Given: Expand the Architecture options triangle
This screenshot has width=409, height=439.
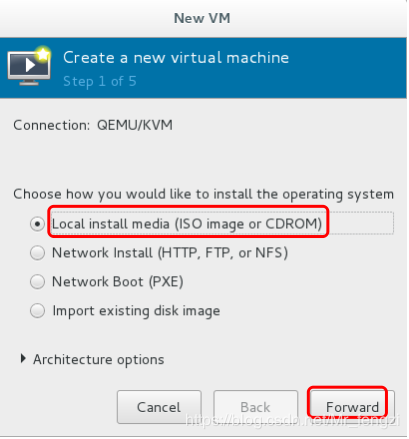Looking at the screenshot, I should click(23, 359).
